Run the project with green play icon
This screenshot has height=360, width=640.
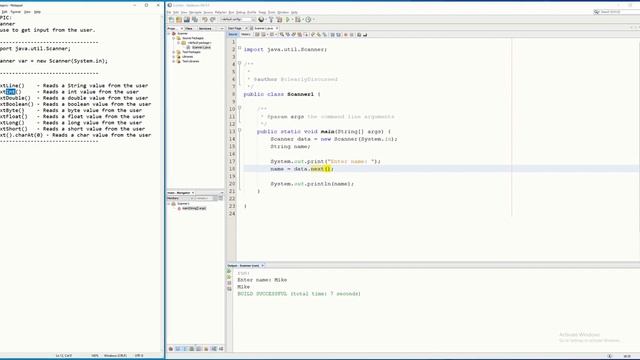(x=288, y=20)
